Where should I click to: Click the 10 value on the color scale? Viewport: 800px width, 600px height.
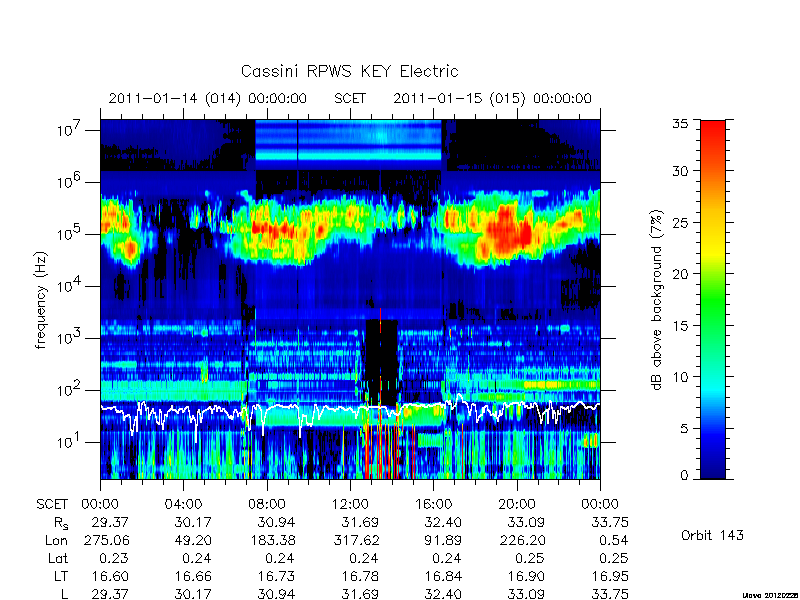click(x=680, y=377)
